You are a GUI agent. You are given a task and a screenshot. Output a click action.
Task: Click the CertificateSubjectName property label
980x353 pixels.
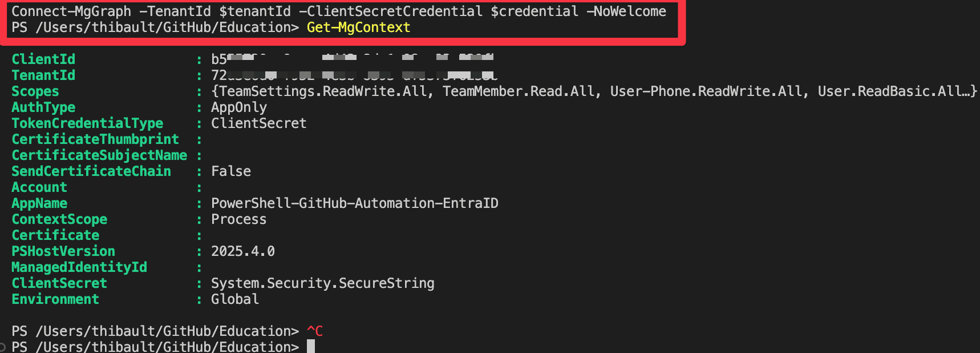tap(99, 155)
